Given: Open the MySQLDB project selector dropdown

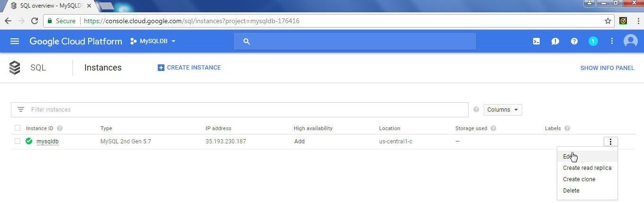Looking at the screenshot, I should [x=153, y=41].
